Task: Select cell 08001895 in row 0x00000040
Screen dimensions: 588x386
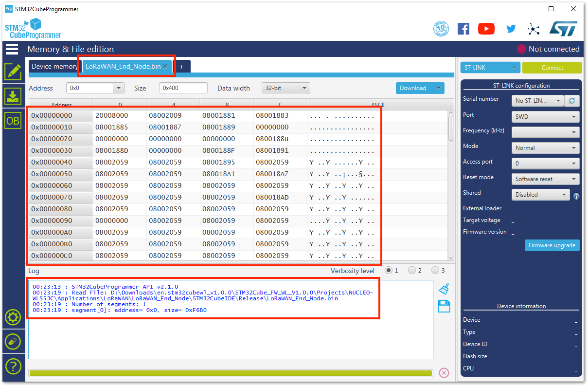Action: [x=227, y=163]
